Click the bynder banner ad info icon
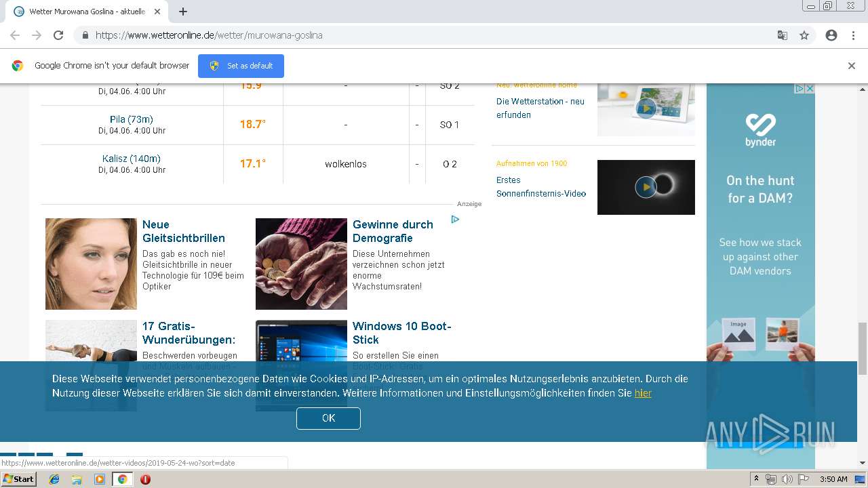Viewport: 868px width, 488px height. (800, 89)
